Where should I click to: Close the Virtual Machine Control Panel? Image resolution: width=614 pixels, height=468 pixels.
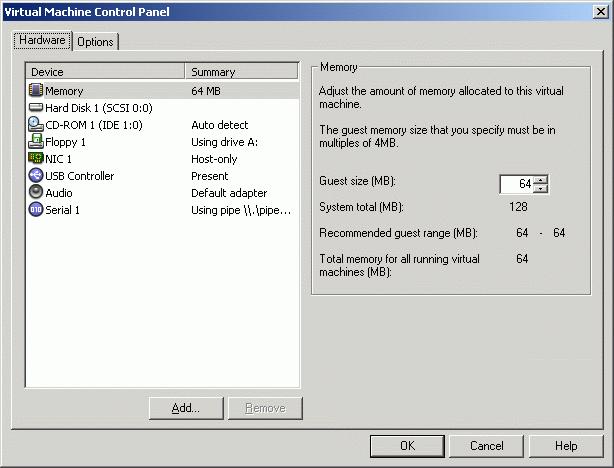click(x=601, y=12)
